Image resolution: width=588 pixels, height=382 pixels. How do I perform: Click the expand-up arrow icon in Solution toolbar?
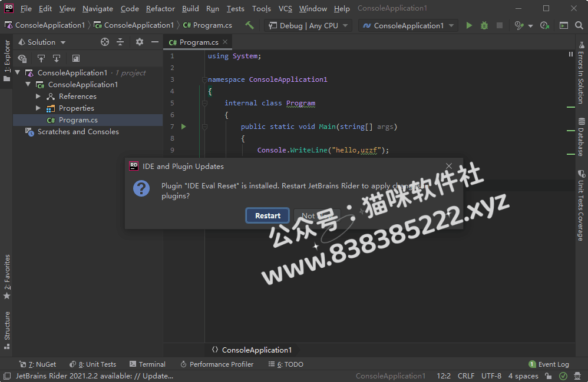(x=41, y=58)
